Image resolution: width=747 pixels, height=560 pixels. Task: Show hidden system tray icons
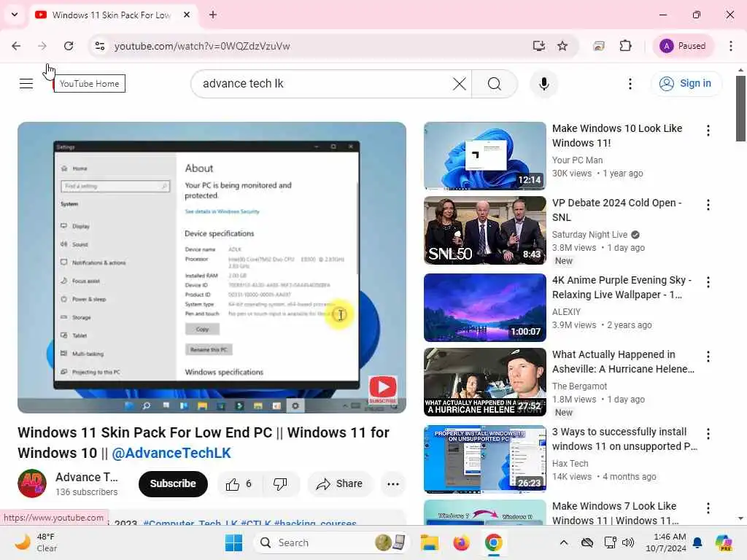564,542
